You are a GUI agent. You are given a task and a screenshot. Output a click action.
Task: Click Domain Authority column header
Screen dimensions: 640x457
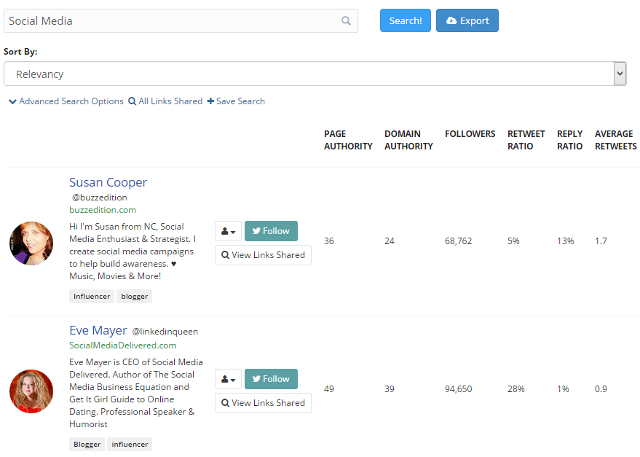click(x=409, y=140)
